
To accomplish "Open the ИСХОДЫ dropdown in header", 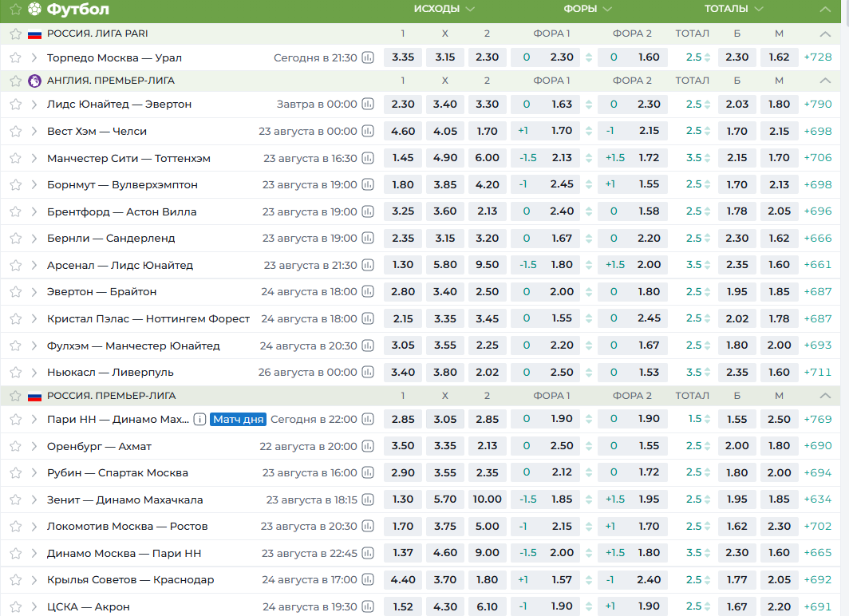I will coord(444,9).
